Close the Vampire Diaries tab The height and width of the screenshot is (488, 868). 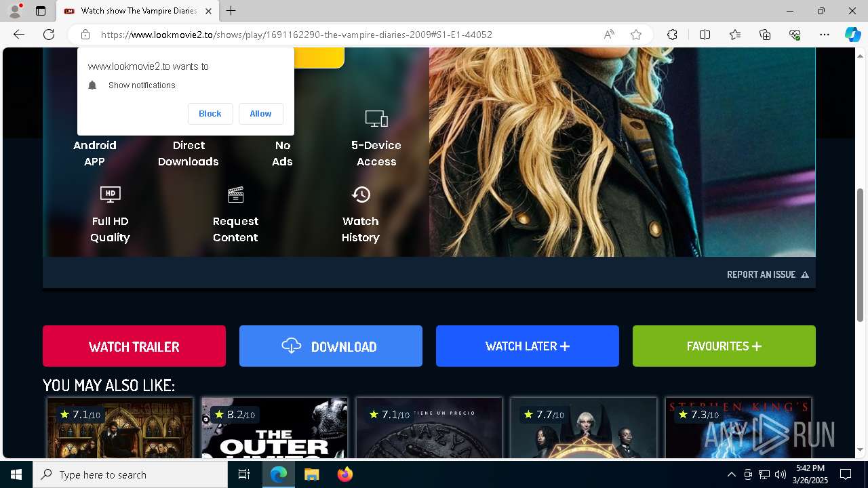209,11
